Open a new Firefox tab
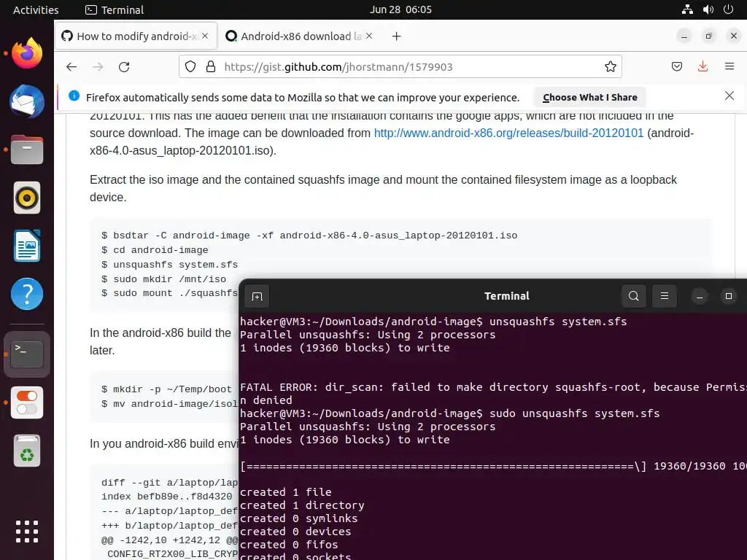The width and height of the screenshot is (747, 560). [x=396, y=36]
